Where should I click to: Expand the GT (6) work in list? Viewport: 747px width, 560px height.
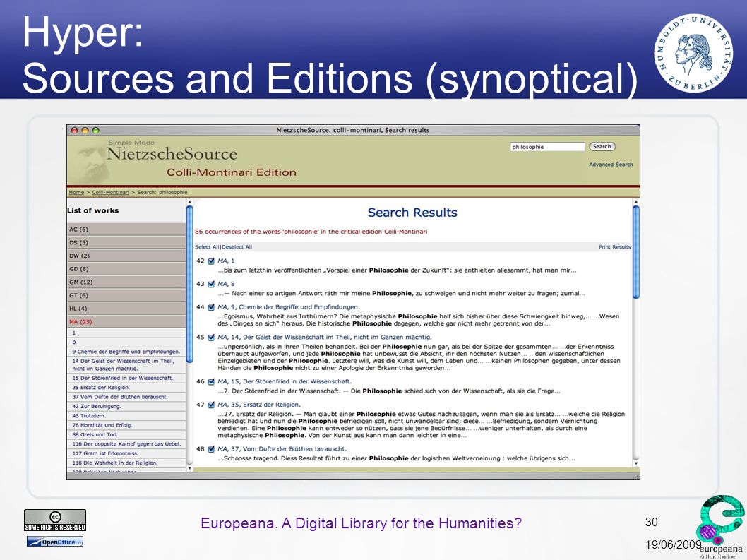coord(126,295)
